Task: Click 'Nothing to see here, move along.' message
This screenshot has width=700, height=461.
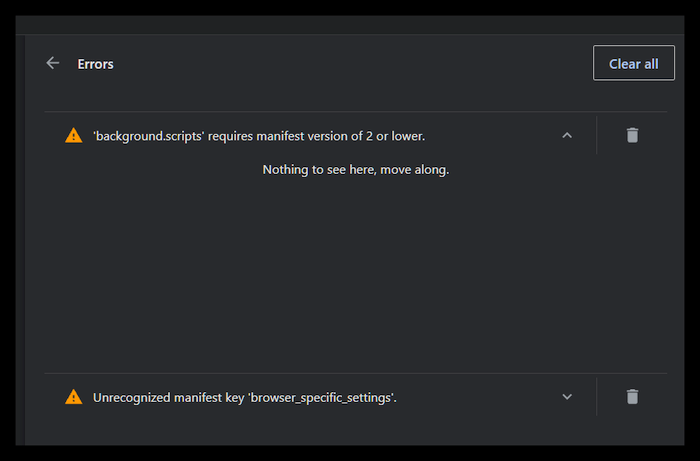Action: pyautogui.click(x=356, y=169)
